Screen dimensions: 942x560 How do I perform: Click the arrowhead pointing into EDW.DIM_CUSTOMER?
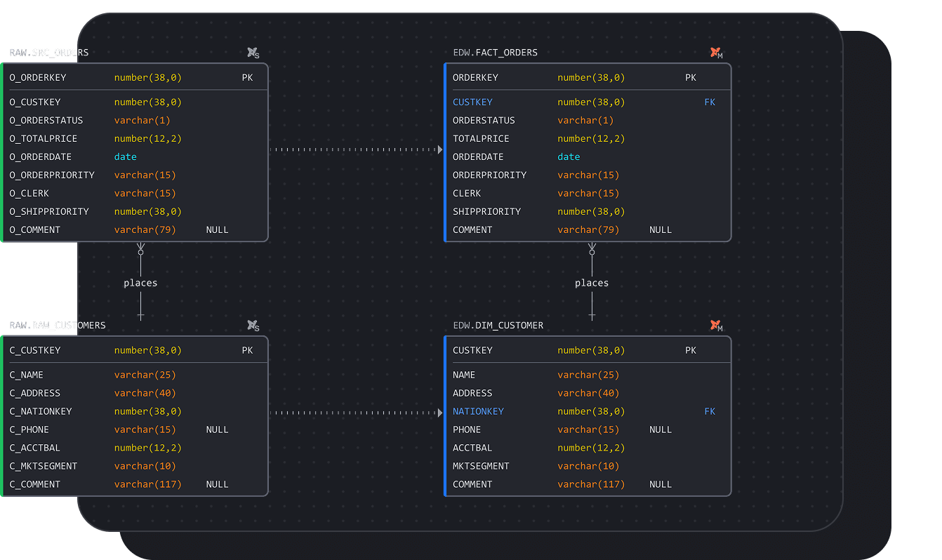440,413
